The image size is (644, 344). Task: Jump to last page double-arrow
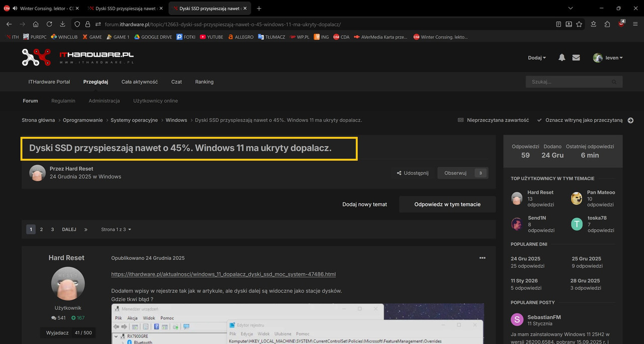pos(86,229)
